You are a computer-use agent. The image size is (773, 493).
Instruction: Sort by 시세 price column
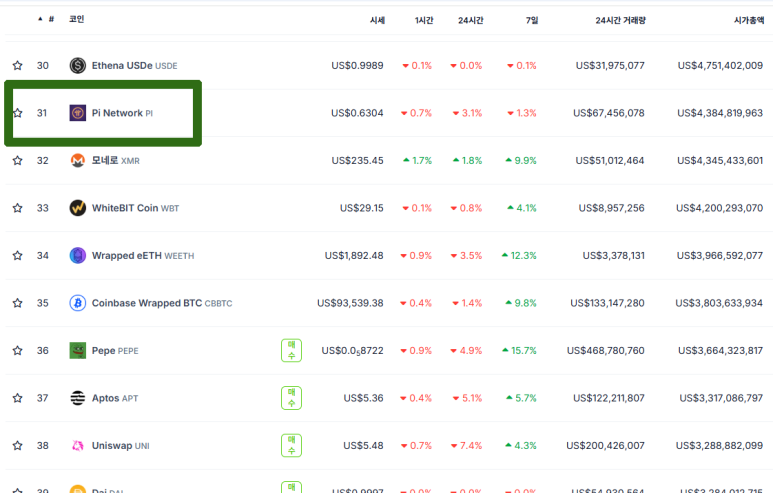click(377, 20)
